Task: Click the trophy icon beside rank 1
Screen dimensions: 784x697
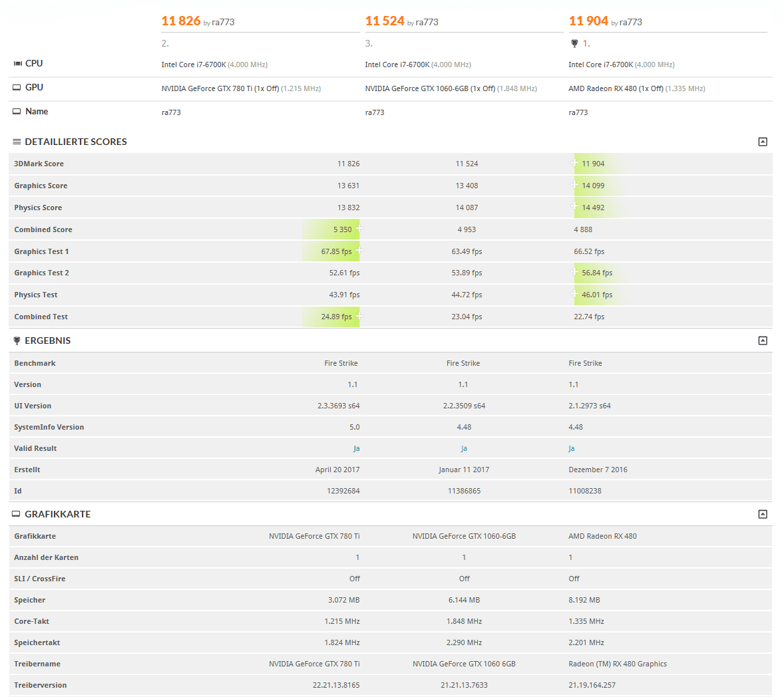Action: coord(574,43)
